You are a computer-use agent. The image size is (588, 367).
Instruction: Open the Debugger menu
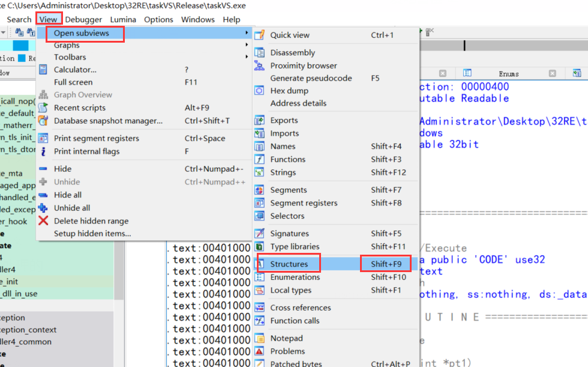click(x=83, y=19)
